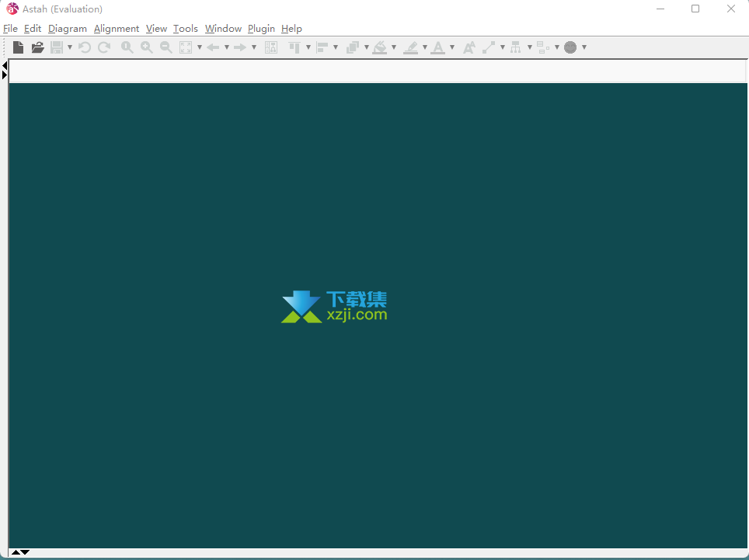Open a project with the folder icon
Image resolution: width=749 pixels, height=560 pixels.
point(38,47)
